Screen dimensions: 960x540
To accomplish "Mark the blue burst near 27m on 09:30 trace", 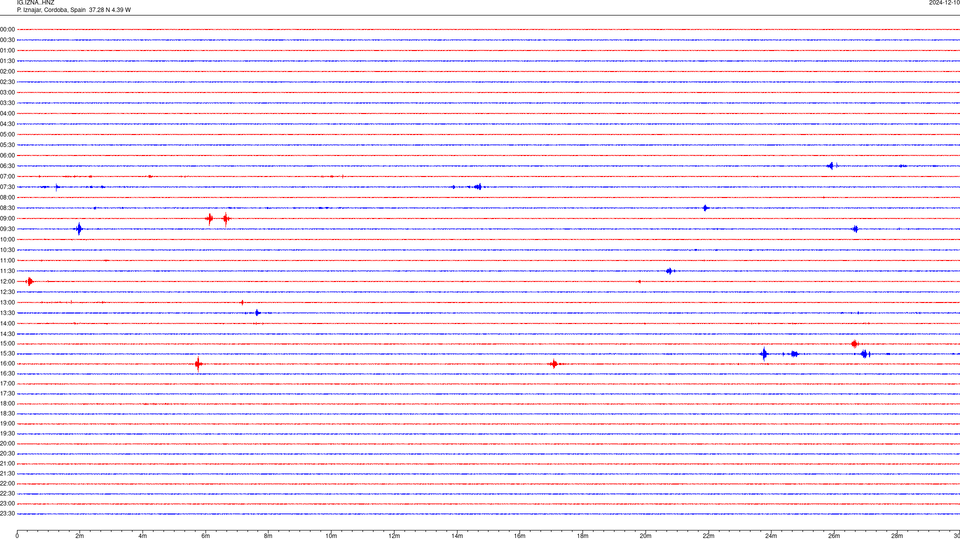I will point(855,229).
